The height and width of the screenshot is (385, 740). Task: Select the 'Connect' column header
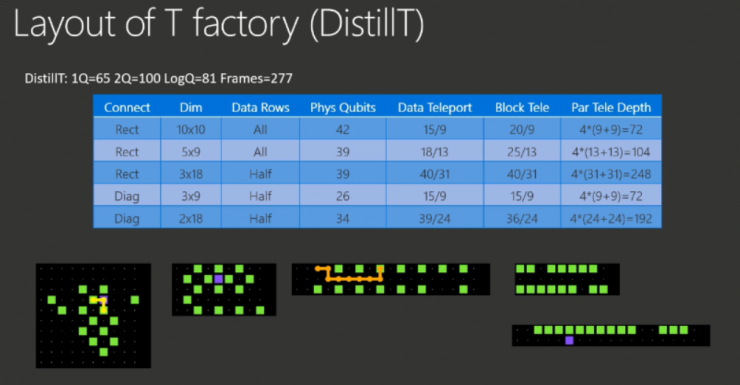tap(127, 108)
